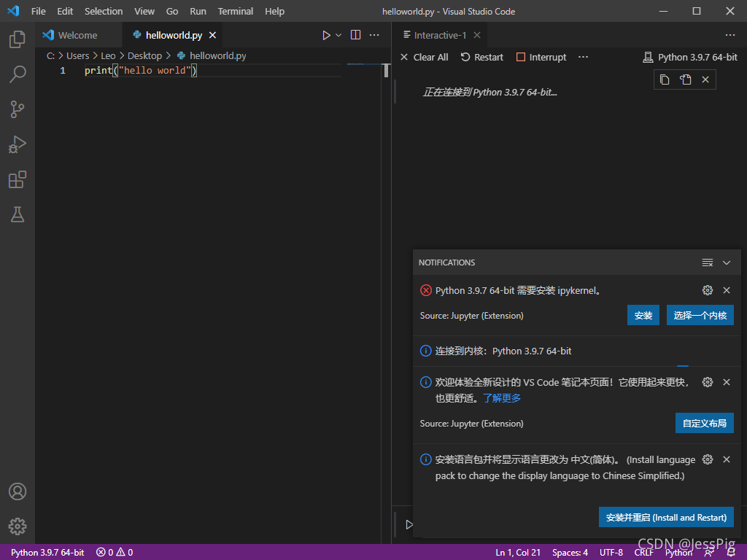Open the Explorer view in activity bar
This screenshot has height=560, width=747.
[18, 39]
